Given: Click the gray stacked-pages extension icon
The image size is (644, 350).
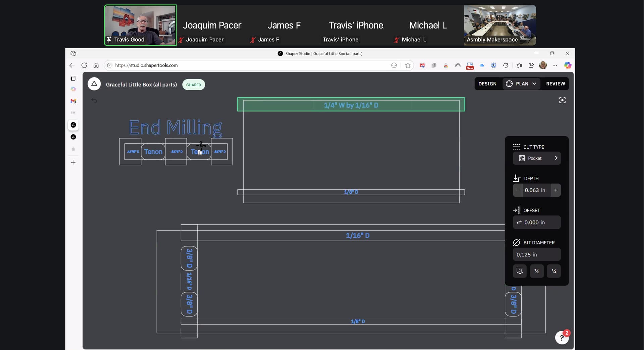Looking at the screenshot, I should pyautogui.click(x=434, y=65).
